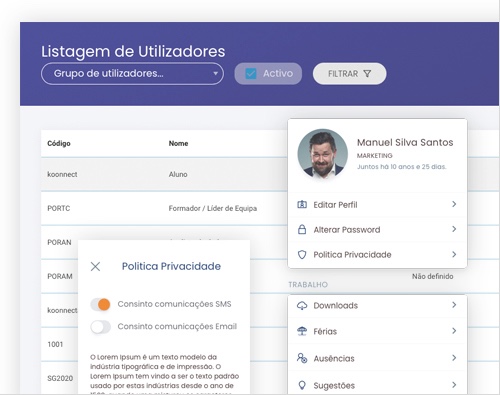Click the Ausências person icon
This screenshot has width=500, height=395.
coord(302,358)
